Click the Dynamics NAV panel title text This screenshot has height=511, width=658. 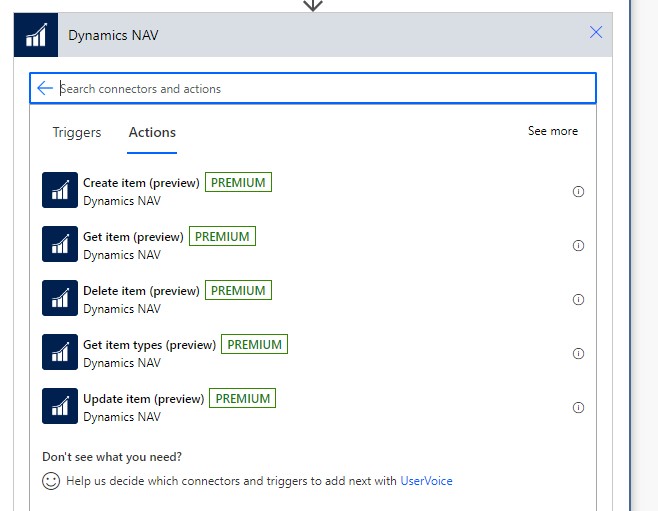click(x=113, y=35)
